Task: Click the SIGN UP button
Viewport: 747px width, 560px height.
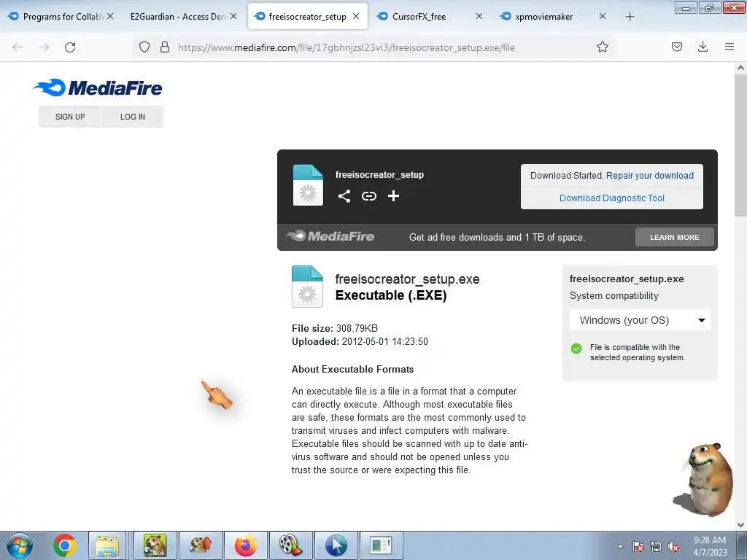Action: 70,117
